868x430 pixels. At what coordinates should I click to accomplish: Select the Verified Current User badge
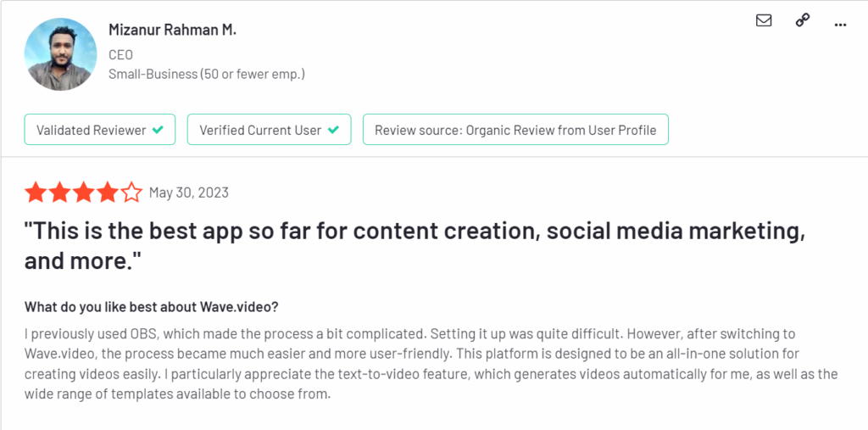click(x=269, y=130)
